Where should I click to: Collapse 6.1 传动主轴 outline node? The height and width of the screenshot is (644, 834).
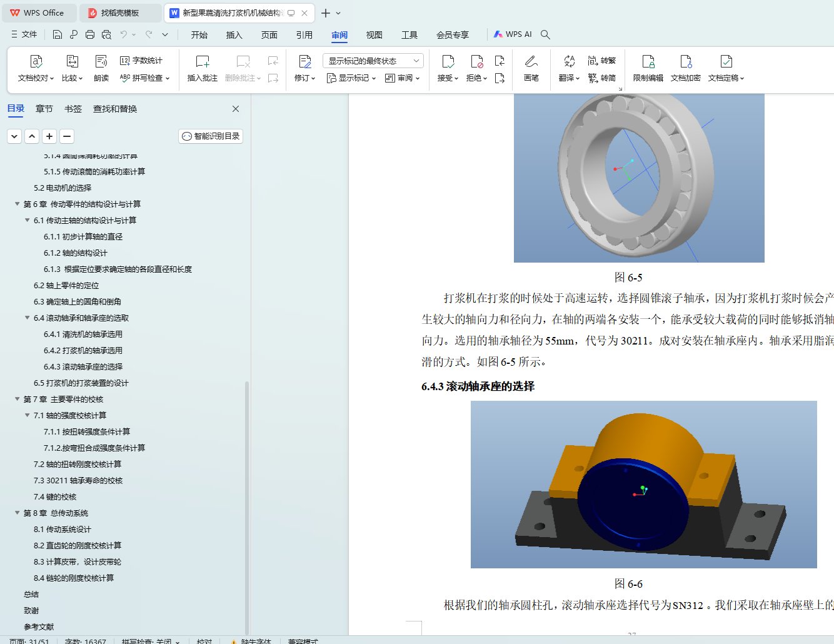[28, 220]
